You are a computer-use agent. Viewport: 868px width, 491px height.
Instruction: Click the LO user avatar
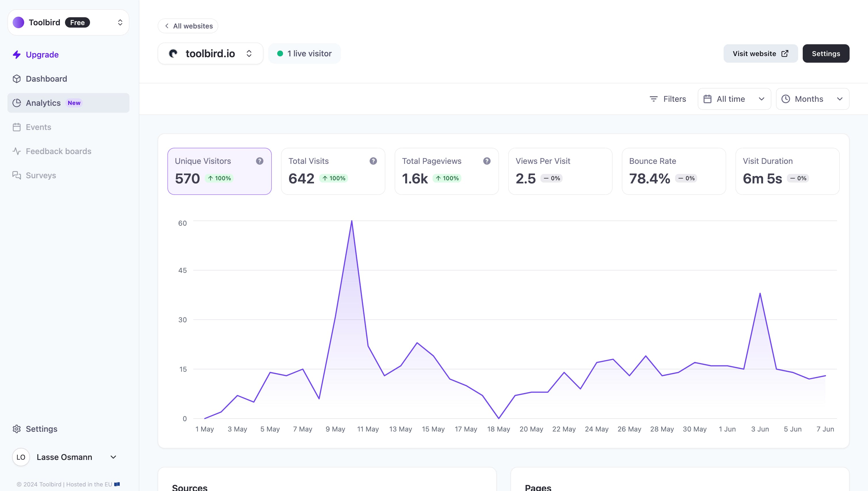point(21,457)
